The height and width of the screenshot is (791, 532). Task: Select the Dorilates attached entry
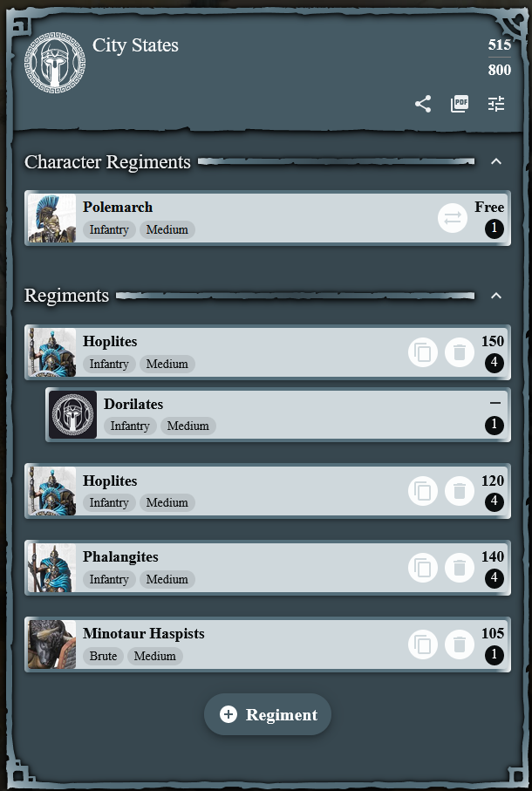point(278,414)
